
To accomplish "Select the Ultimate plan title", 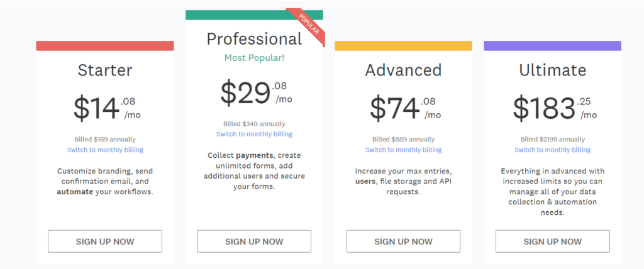I will coord(552,70).
